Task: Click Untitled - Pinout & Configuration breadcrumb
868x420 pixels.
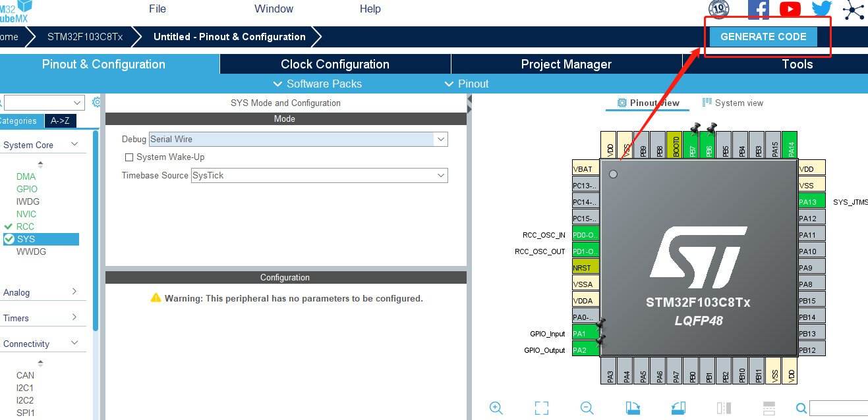Action: click(229, 37)
